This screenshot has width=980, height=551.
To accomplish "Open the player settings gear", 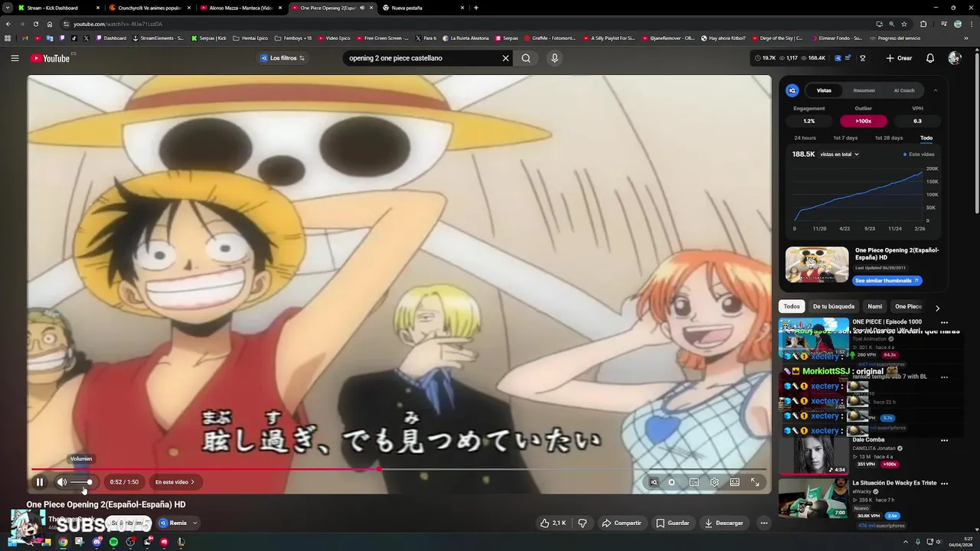I will [714, 482].
